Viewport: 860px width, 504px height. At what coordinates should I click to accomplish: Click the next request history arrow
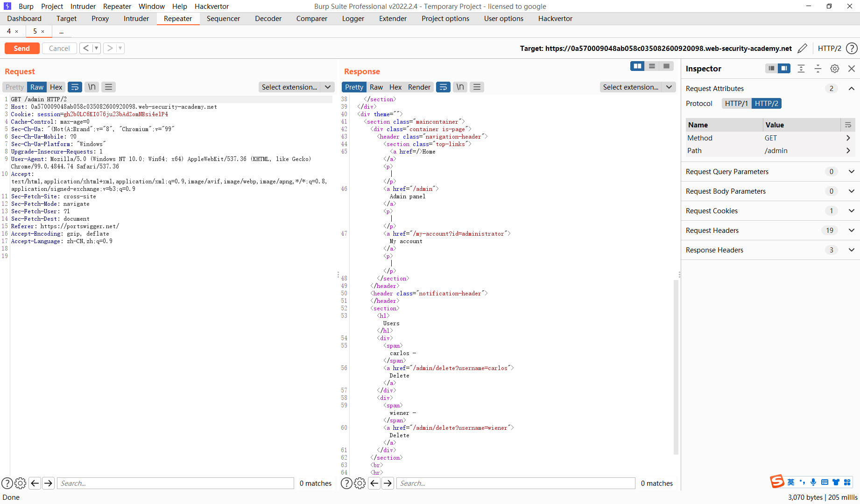click(110, 48)
